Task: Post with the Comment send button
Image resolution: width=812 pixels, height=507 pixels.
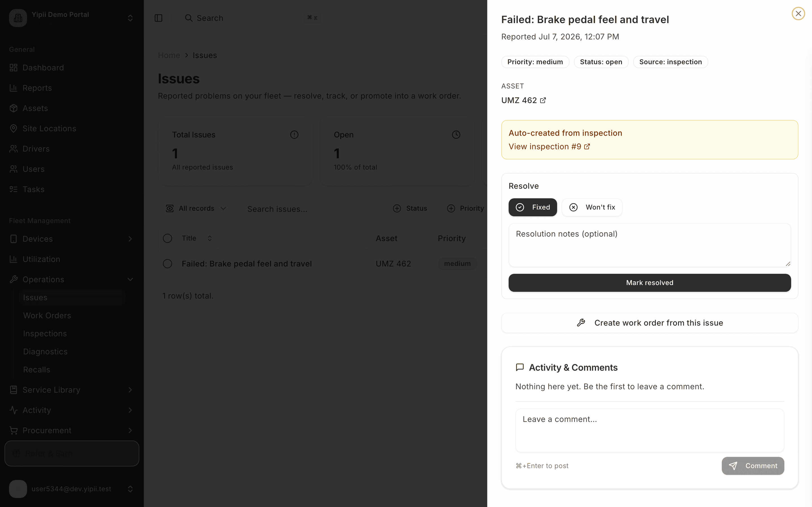Action: (753, 466)
